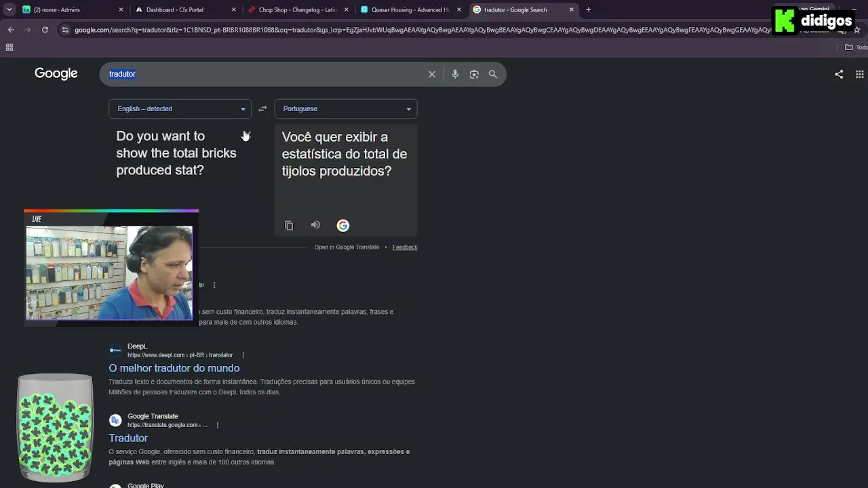Image resolution: width=868 pixels, height=488 pixels.
Task: Open Google Translate result's more options menu
Action: point(217,425)
